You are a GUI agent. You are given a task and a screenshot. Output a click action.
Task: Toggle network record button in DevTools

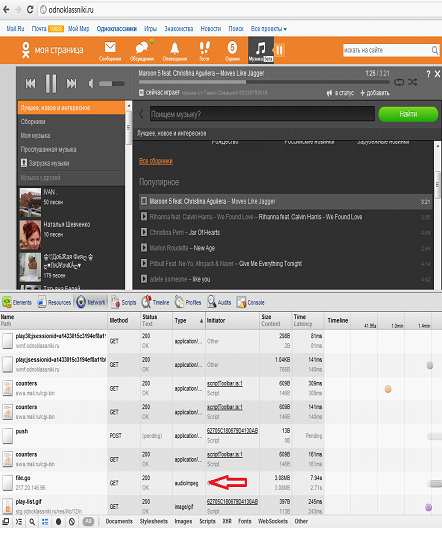(58, 522)
